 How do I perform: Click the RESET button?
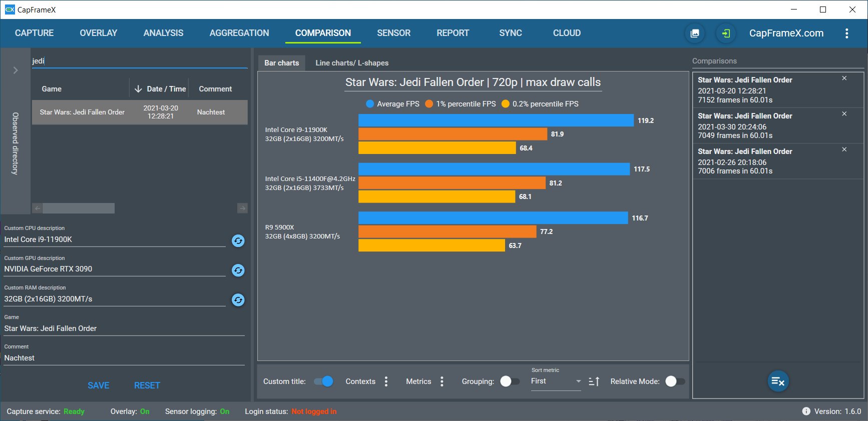pos(147,385)
